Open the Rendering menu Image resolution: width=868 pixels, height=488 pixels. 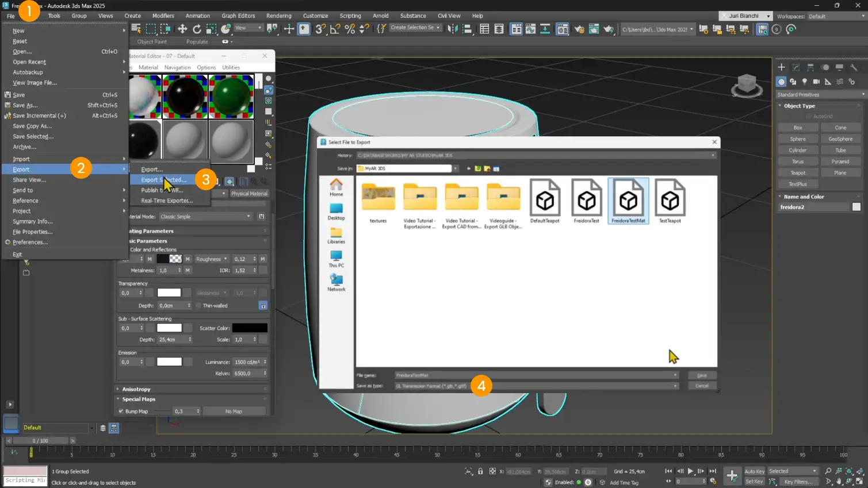tap(279, 16)
